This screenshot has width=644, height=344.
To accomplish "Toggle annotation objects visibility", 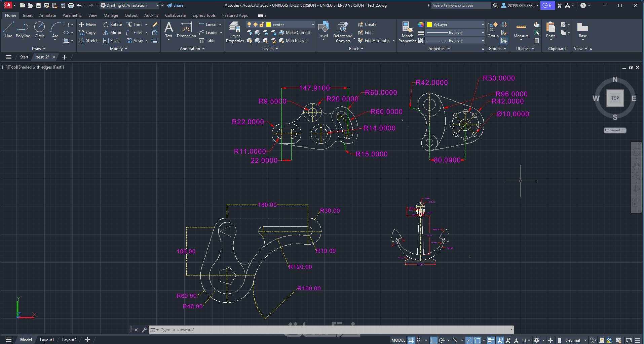I will click(500, 340).
